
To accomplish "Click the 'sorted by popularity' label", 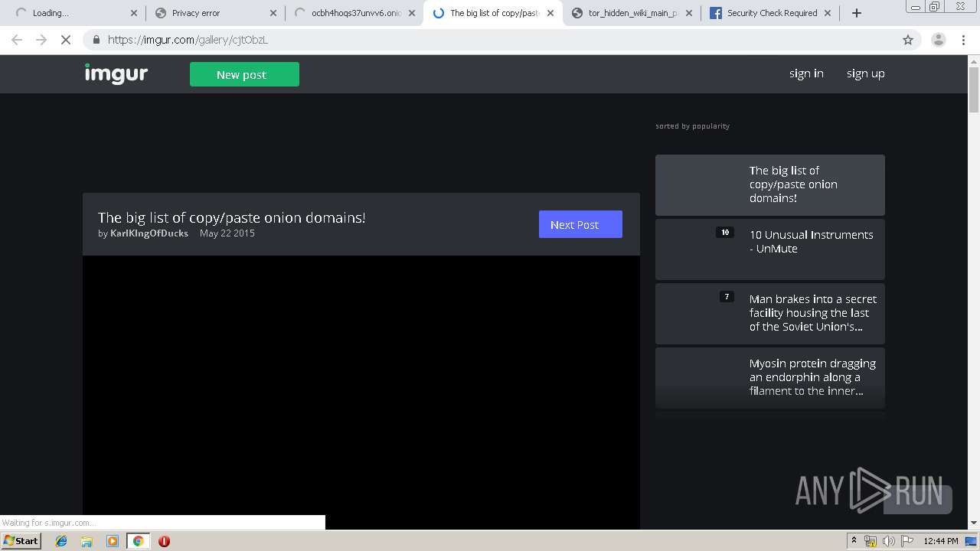I will (692, 126).
